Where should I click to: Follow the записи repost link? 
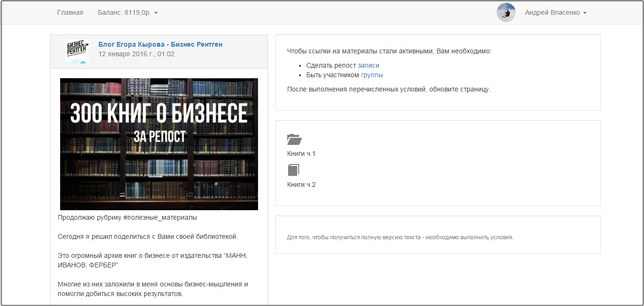click(x=368, y=65)
